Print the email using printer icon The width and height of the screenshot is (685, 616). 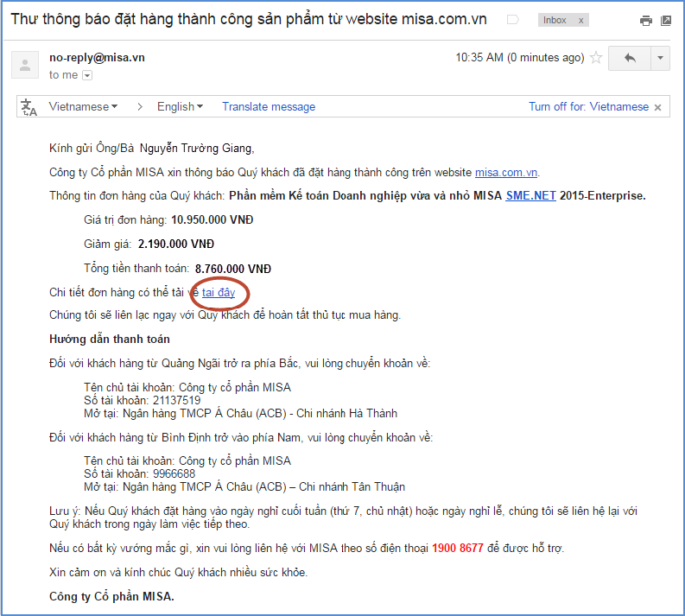(645, 21)
